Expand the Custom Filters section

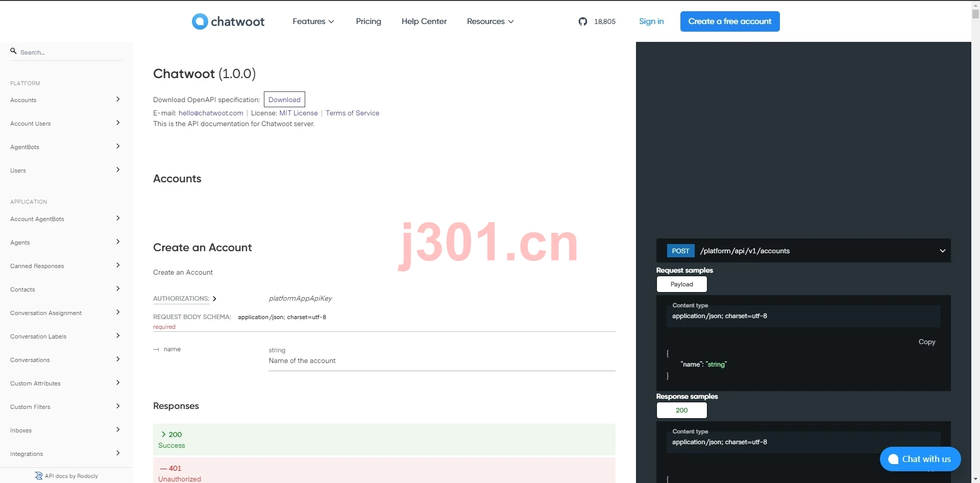pos(66,407)
